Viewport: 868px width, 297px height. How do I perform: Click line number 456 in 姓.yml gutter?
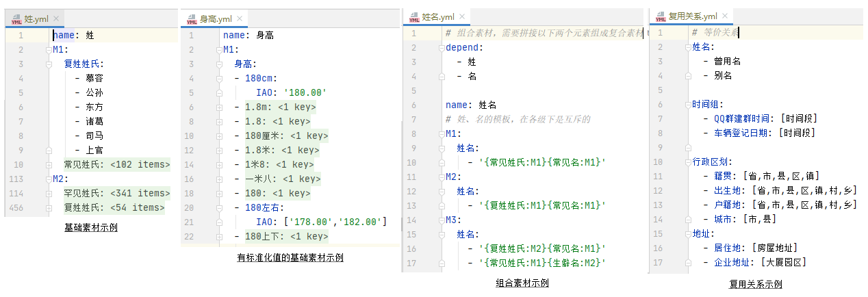pyautogui.click(x=16, y=207)
